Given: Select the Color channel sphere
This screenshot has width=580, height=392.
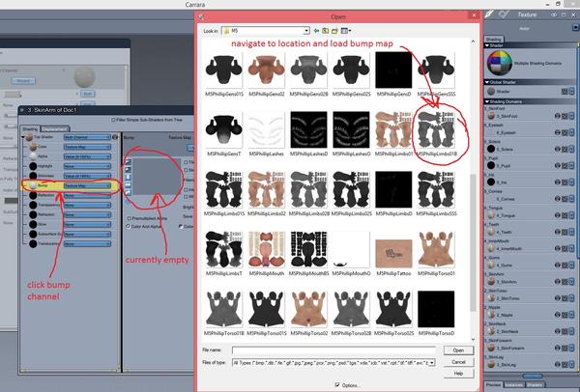Looking at the screenshot, I should tap(33, 147).
